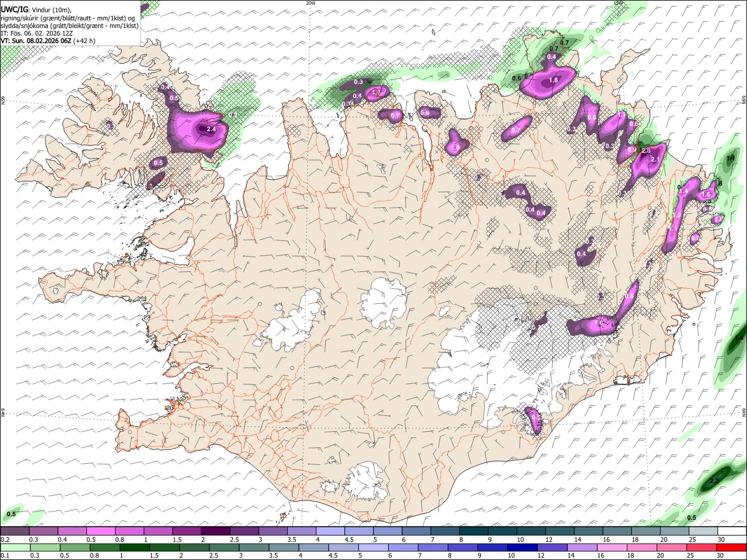The image size is (747, 560).
Task: Select the pale green 0.1 rain legend swatch
Action: click(x=15, y=547)
